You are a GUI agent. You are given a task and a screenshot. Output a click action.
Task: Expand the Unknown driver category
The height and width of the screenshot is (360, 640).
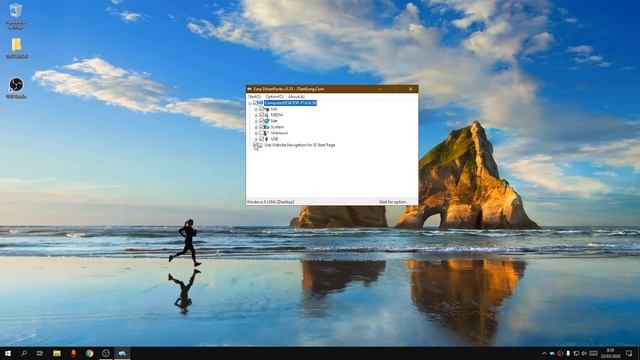[256, 133]
